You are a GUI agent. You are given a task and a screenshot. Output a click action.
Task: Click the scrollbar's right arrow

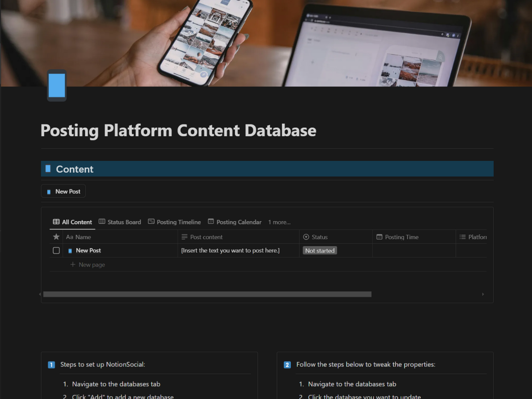point(483,294)
